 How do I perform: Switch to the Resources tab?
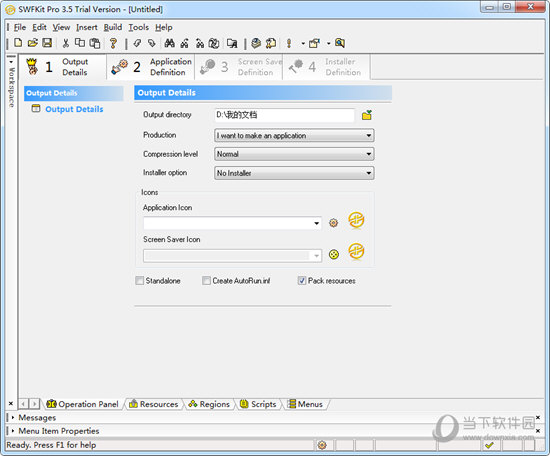[154, 404]
